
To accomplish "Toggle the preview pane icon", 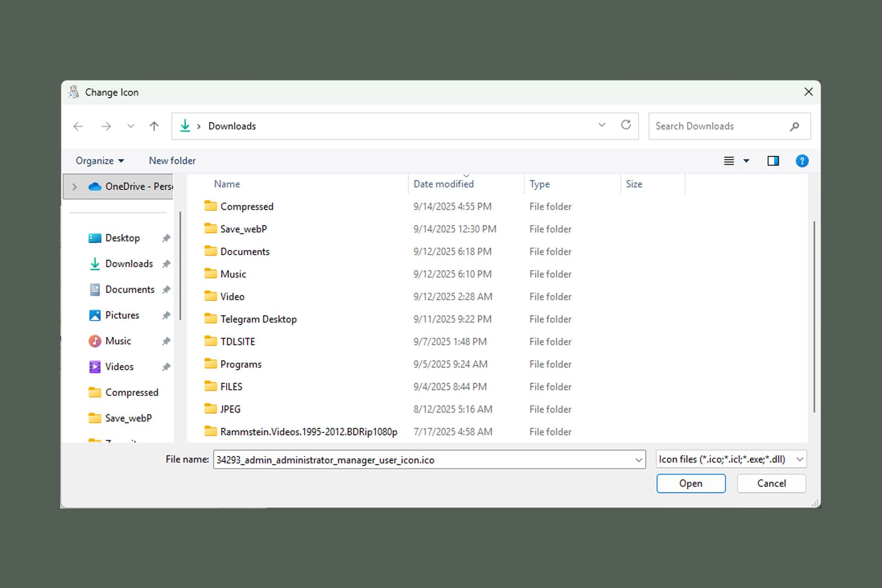I will (773, 161).
